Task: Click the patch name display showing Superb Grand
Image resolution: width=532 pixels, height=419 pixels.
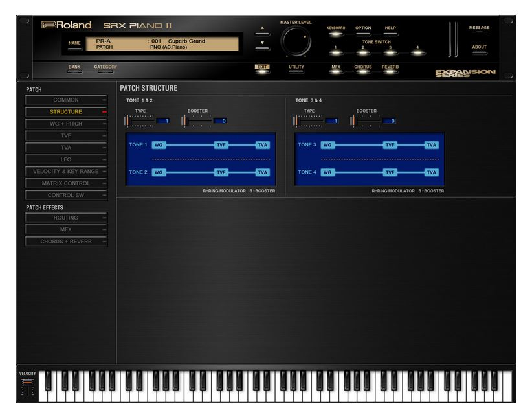Action: click(x=162, y=44)
